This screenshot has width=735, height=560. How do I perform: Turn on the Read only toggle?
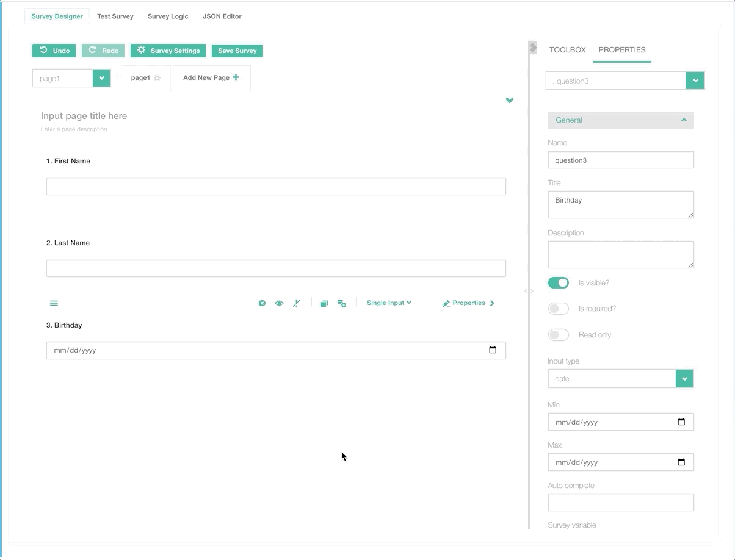[559, 335]
